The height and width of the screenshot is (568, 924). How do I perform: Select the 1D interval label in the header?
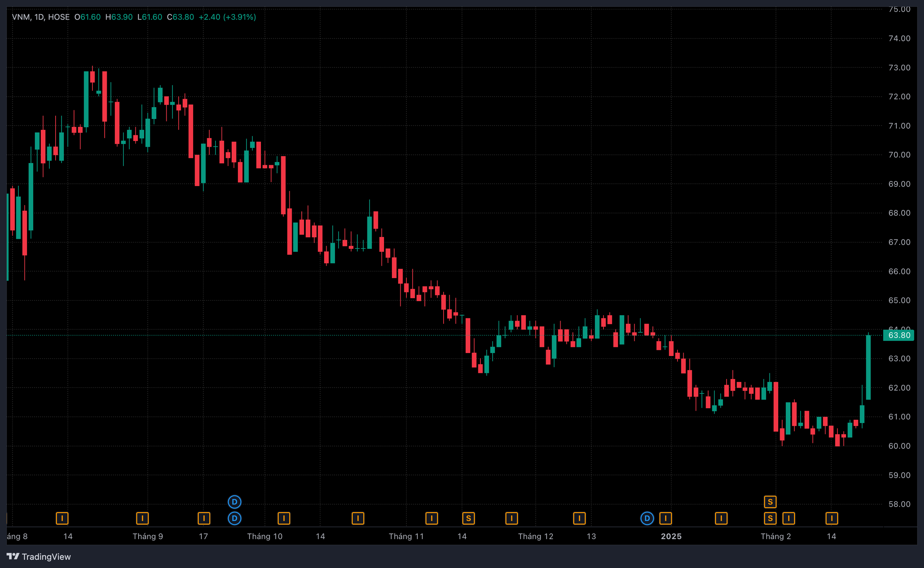pyautogui.click(x=39, y=17)
